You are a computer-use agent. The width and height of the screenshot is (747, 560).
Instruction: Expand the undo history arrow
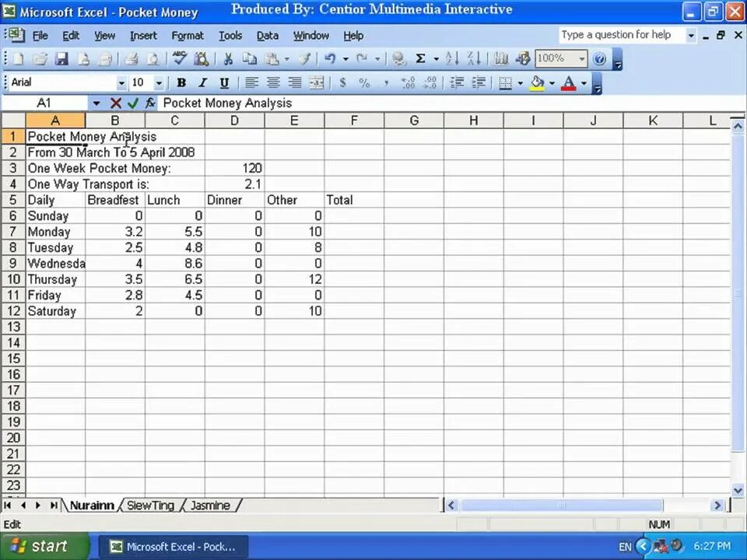345,58
